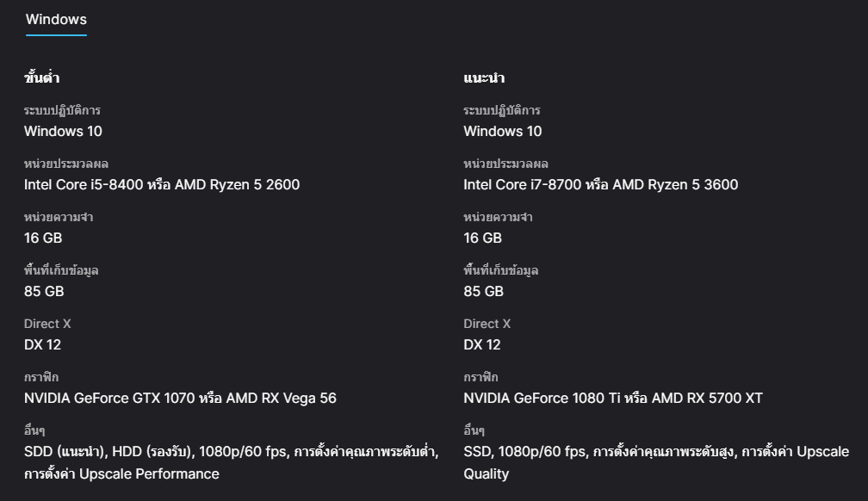Click 16 GB memory in the แนะนำ column

pos(482,238)
